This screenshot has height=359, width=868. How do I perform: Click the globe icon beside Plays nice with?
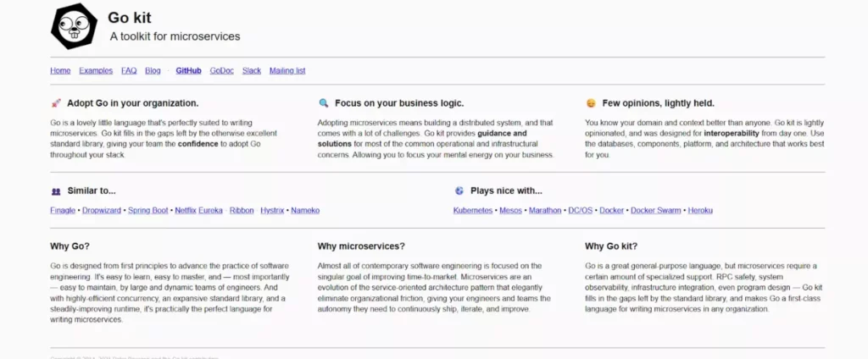(x=459, y=191)
